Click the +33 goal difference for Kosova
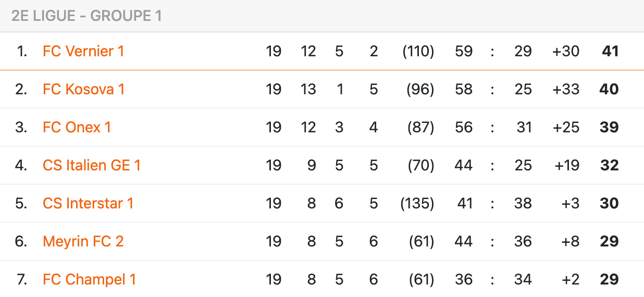The width and height of the screenshot is (644, 297). (x=566, y=89)
